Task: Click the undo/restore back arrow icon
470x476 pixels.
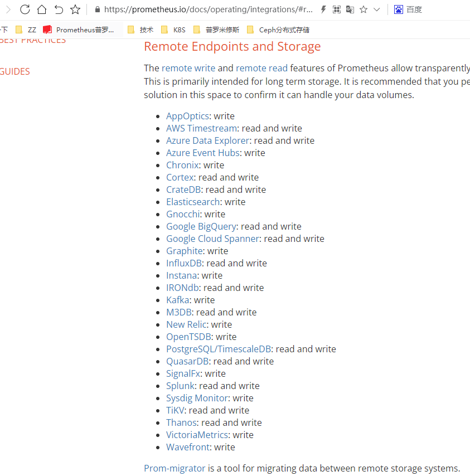Action: pyautogui.click(x=59, y=9)
